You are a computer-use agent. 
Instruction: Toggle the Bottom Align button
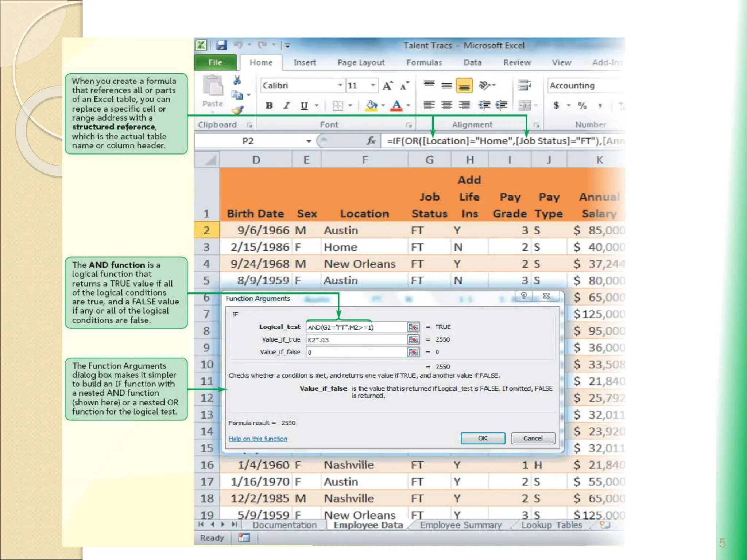point(464,86)
